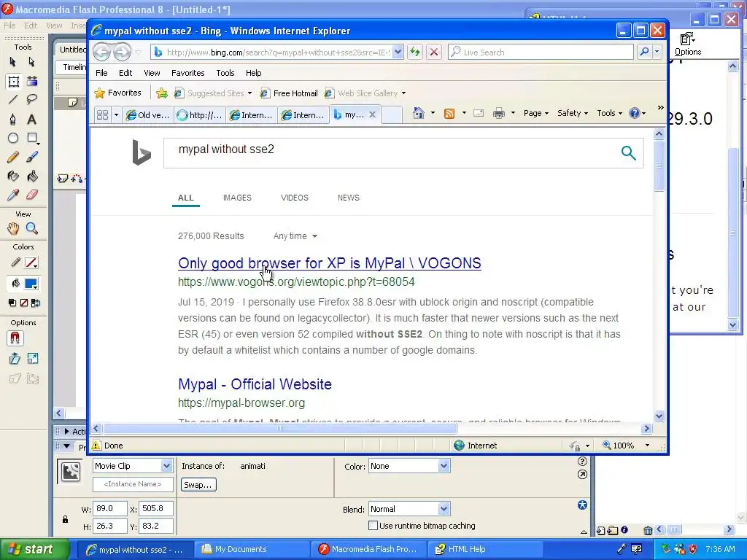Viewport: 747px width, 560px height.
Task: Open the Mypal - Official Website link
Action: point(255,384)
